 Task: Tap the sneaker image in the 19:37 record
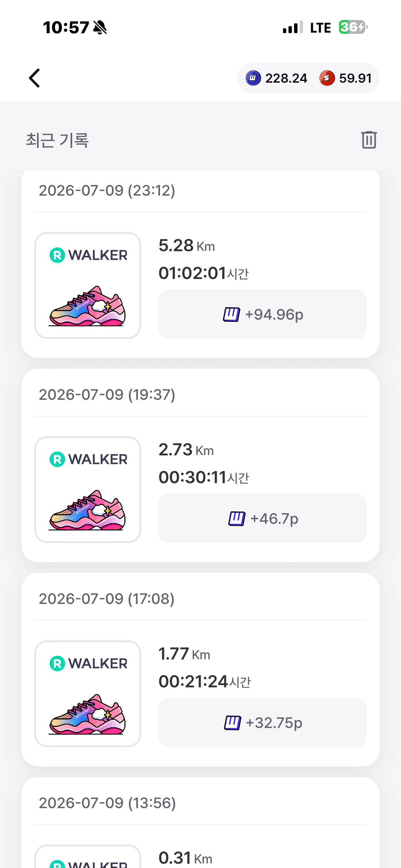[x=87, y=510]
